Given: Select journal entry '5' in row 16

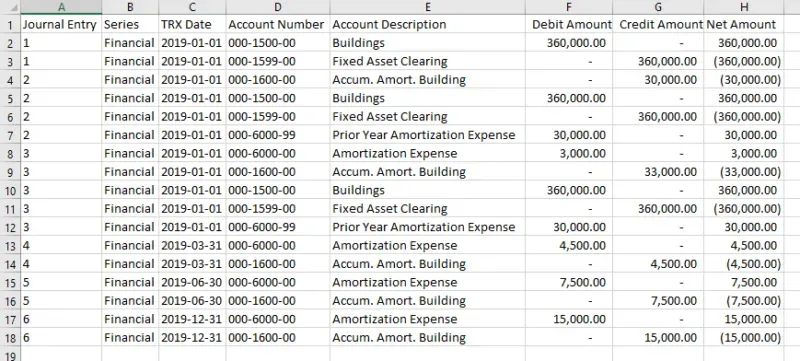Looking at the screenshot, I should (61, 301).
